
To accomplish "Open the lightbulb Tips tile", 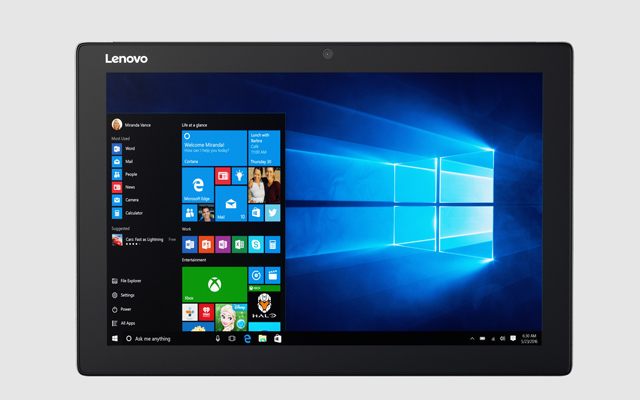I will click(x=239, y=176).
